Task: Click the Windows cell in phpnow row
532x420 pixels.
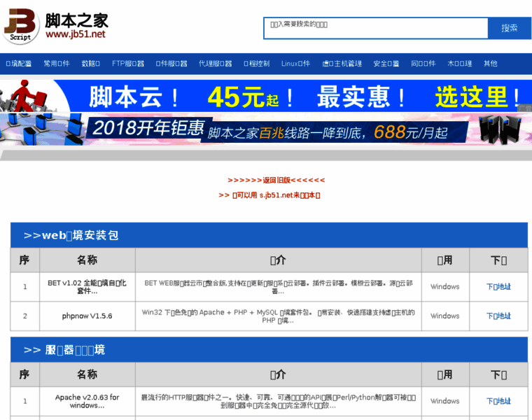Action: coord(445,316)
